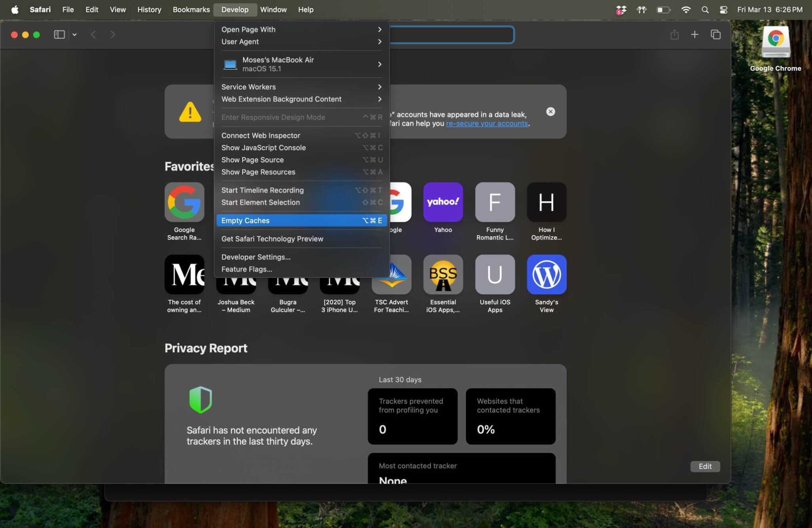This screenshot has height=528, width=812.
Task: Open the Apple menu
Action: 15,10
